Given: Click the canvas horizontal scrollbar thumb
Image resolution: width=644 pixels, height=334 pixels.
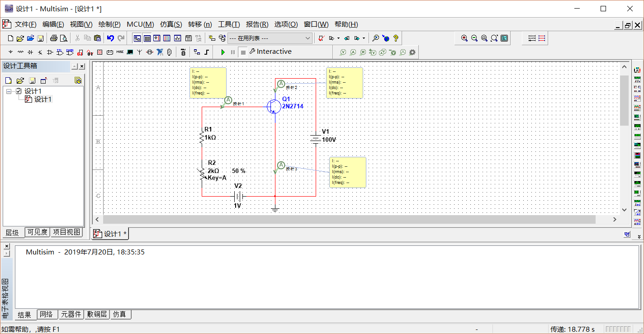Looking at the screenshot, I should tap(349, 219).
